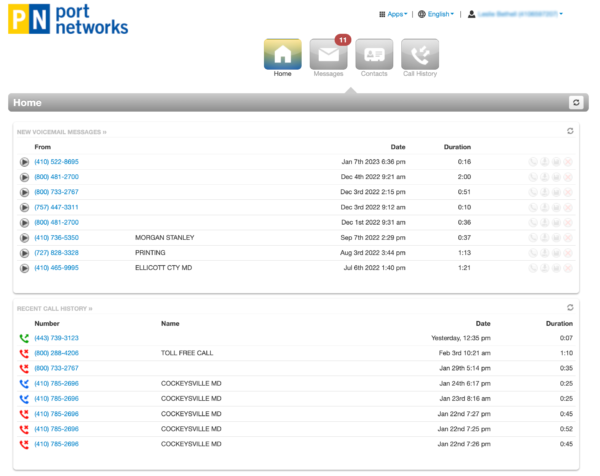Click call history number (443) 739-3123
The height and width of the screenshot is (476, 600).
(x=57, y=338)
